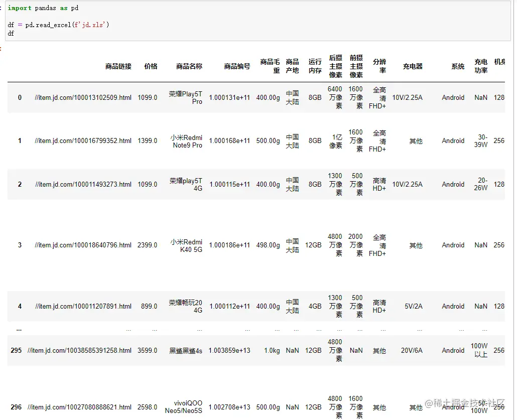Click weight cell 498.00g
The height and width of the screenshot is (420, 517).
coord(268,245)
